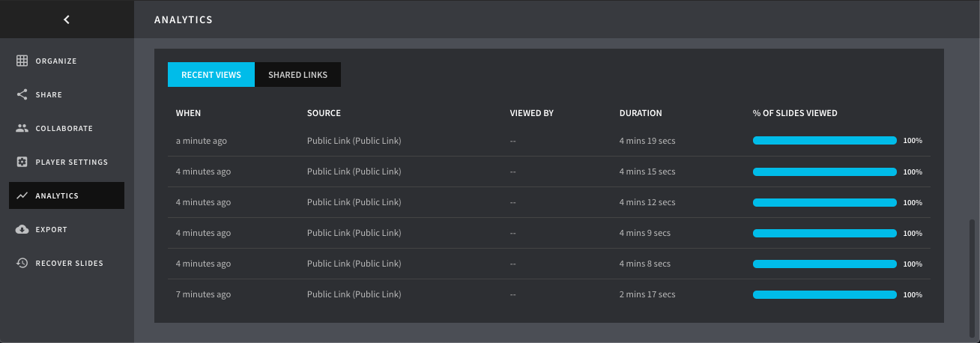Click the Player Settings icon

pyautogui.click(x=22, y=162)
